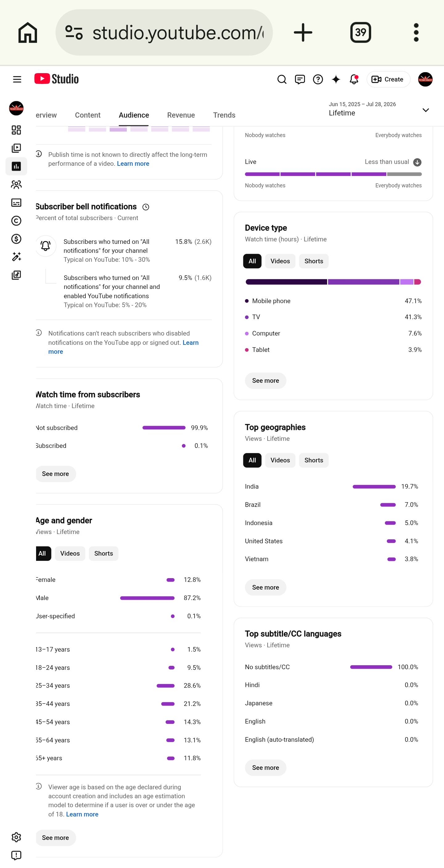Open the Subtitles icon in the sidebar
Screen dimensions: 444x868
[x=16, y=202]
